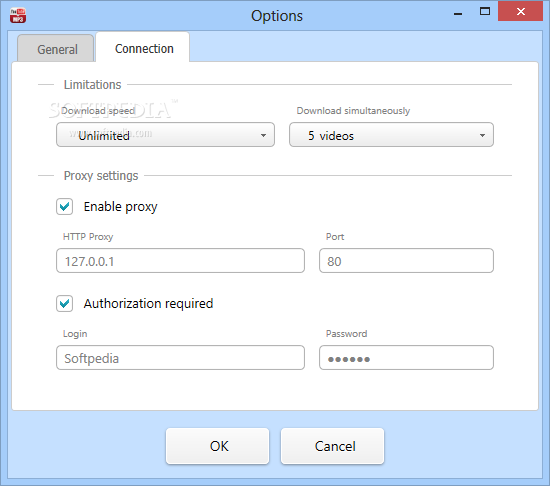The image size is (550, 486).
Task: Click the Password label text
Action: click(x=347, y=334)
